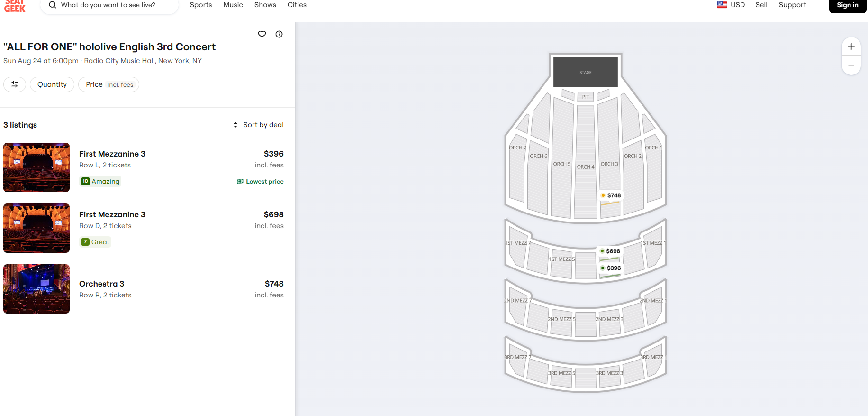Click the event title ALL FOR ONE
The width and height of the screenshot is (868, 416).
tap(109, 46)
